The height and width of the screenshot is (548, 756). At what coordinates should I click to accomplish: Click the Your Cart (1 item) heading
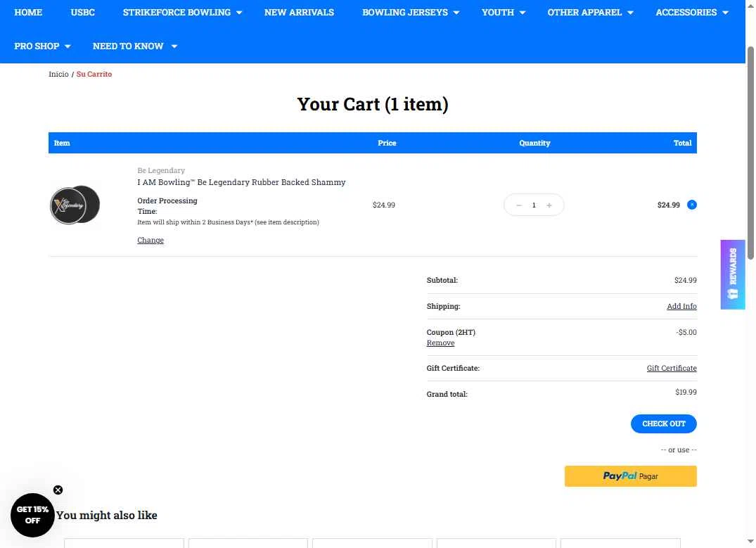pos(373,104)
